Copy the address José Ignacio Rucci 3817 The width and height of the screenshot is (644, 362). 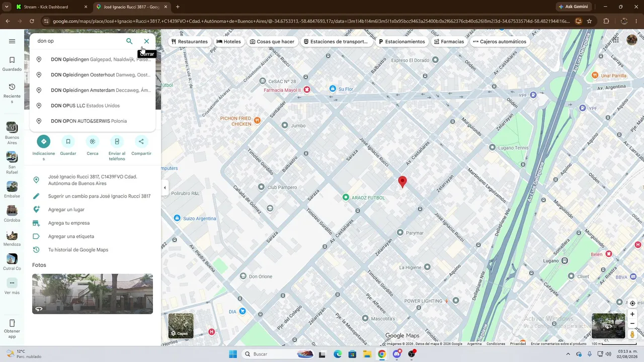point(93,180)
